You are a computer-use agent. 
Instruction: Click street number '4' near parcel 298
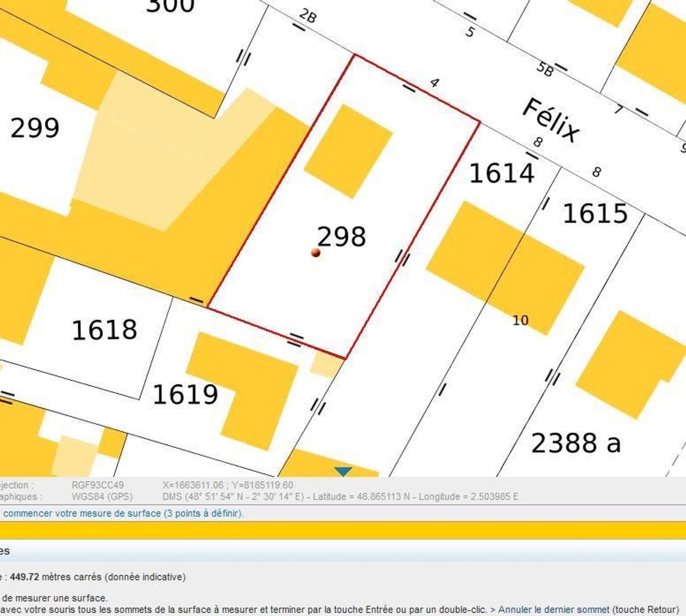(x=434, y=83)
